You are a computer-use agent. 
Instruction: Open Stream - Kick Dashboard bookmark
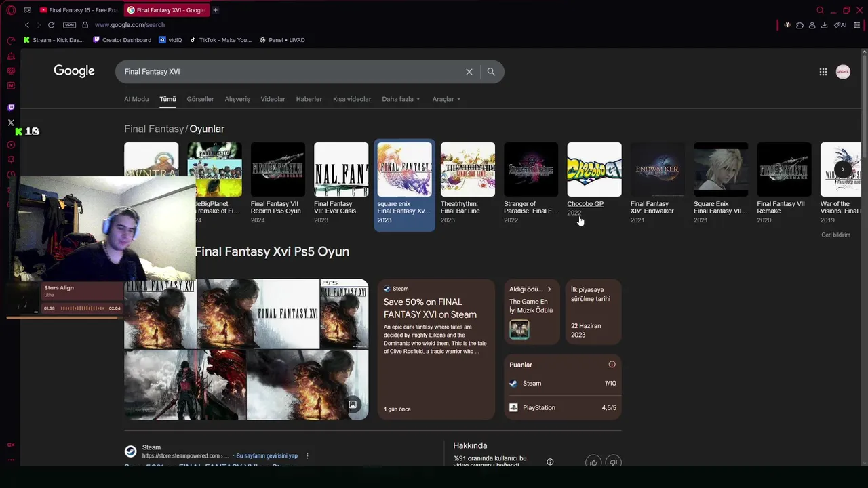(x=54, y=40)
